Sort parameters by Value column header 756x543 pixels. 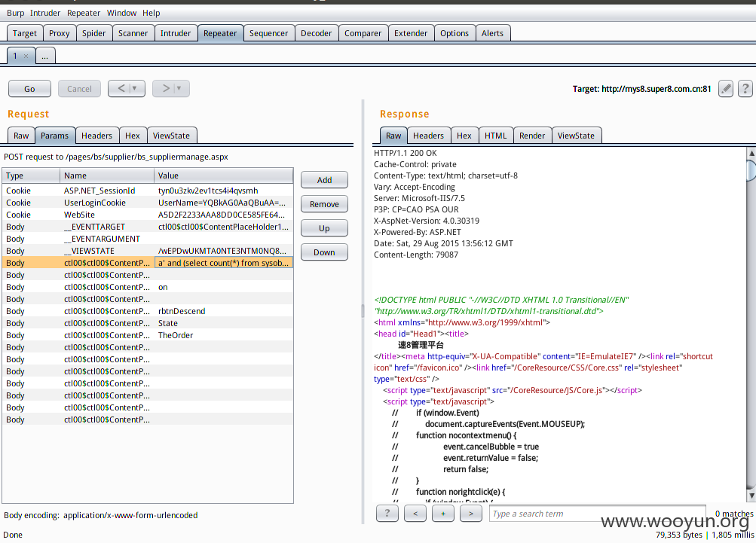tap(224, 175)
